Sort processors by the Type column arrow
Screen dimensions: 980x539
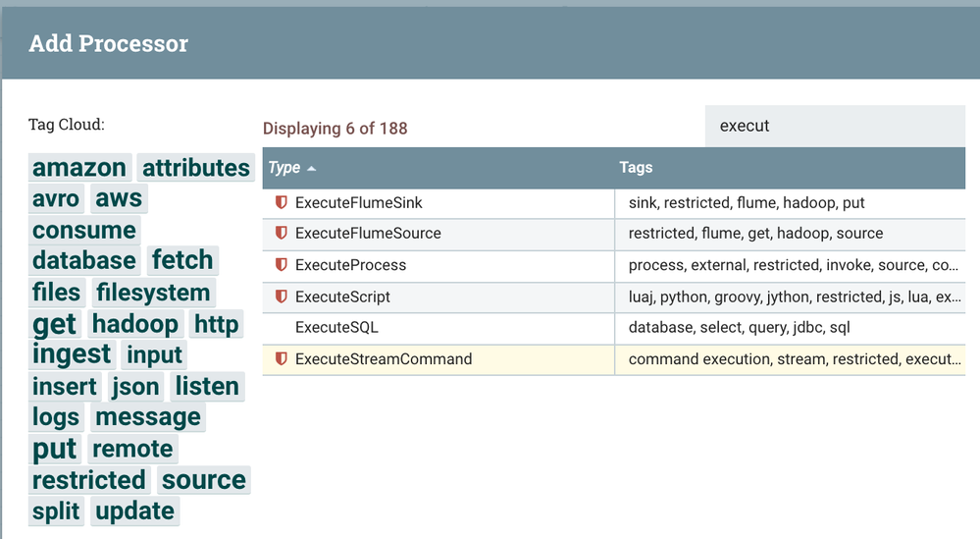pos(311,168)
